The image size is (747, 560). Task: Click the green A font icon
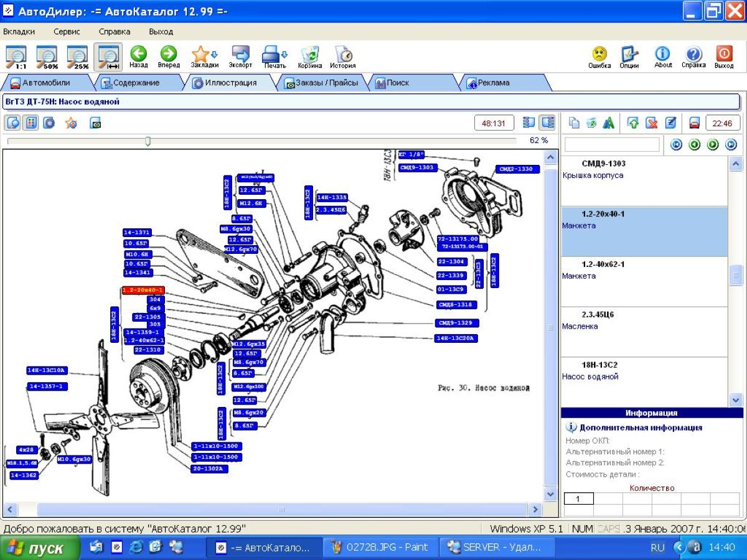pyautogui.click(x=608, y=123)
